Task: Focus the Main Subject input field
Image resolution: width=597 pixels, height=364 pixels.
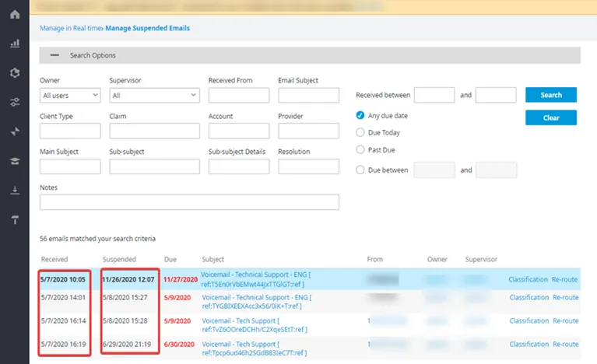Action: pos(70,166)
